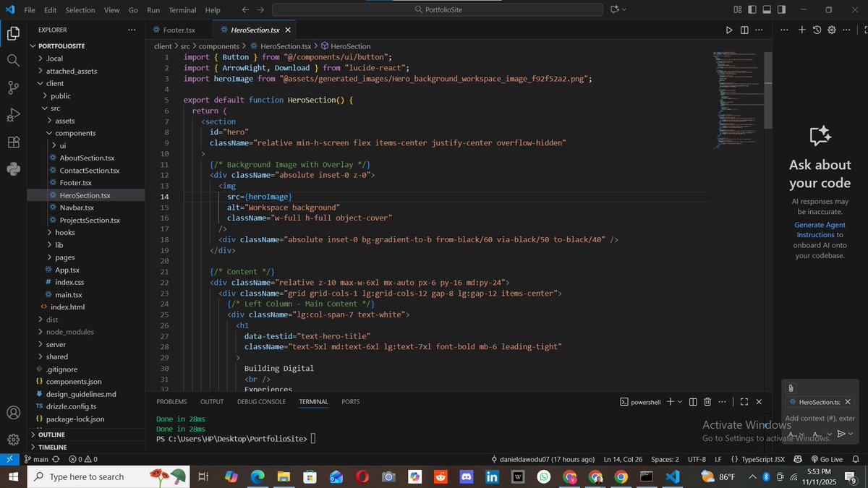Viewport: 868px width, 488px height.
Task: Switch to the DEBUG CONSOLE tab
Action: 261,401
